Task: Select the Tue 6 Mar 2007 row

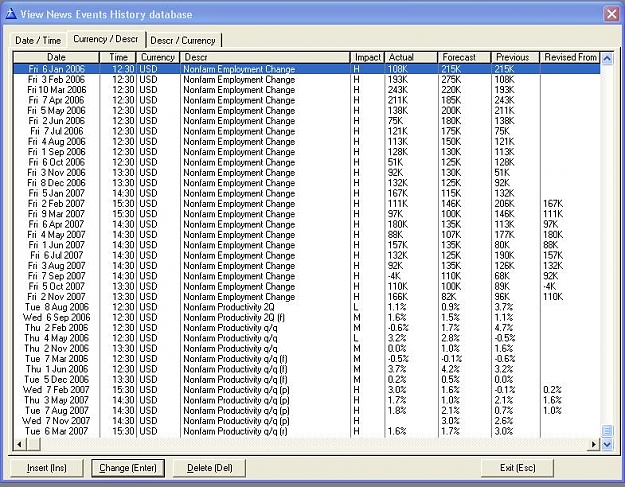Action: click(x=307, y=432)
